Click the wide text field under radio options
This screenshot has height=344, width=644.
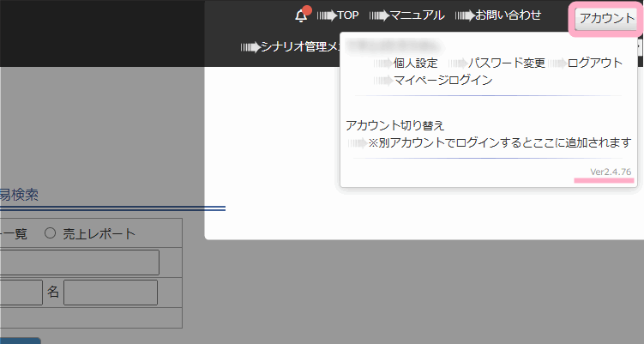[79, 263]
